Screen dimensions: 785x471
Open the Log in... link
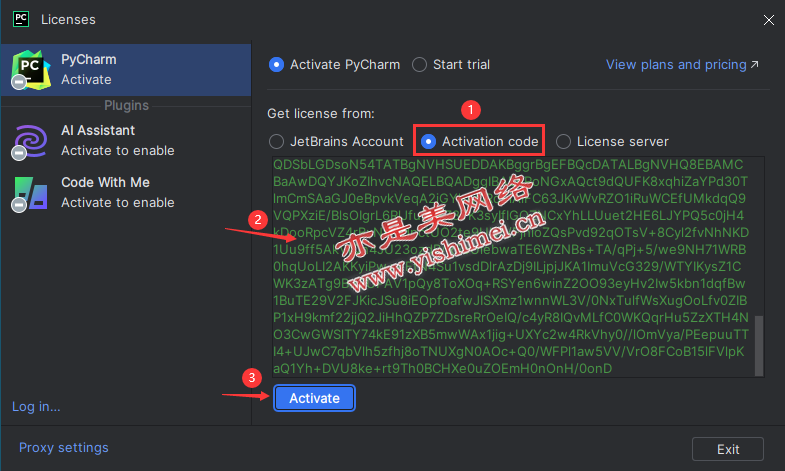click(x=36, y=406)
